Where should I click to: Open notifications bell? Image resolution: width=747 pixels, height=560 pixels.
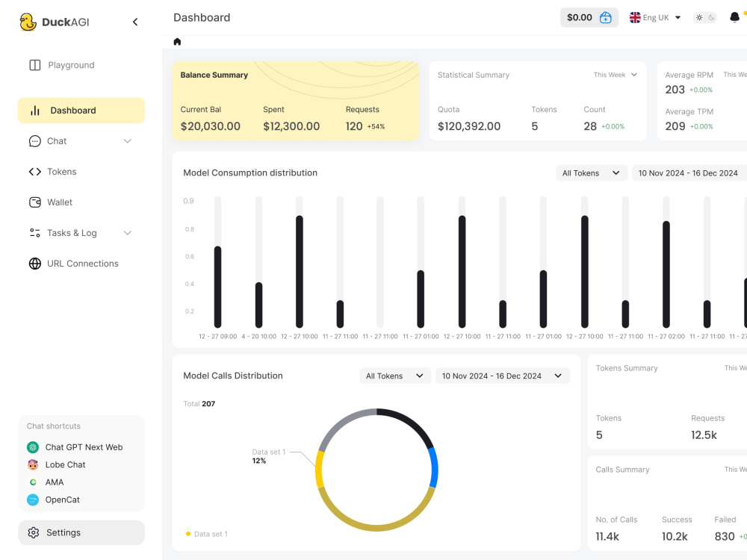(x=734, y=18)
